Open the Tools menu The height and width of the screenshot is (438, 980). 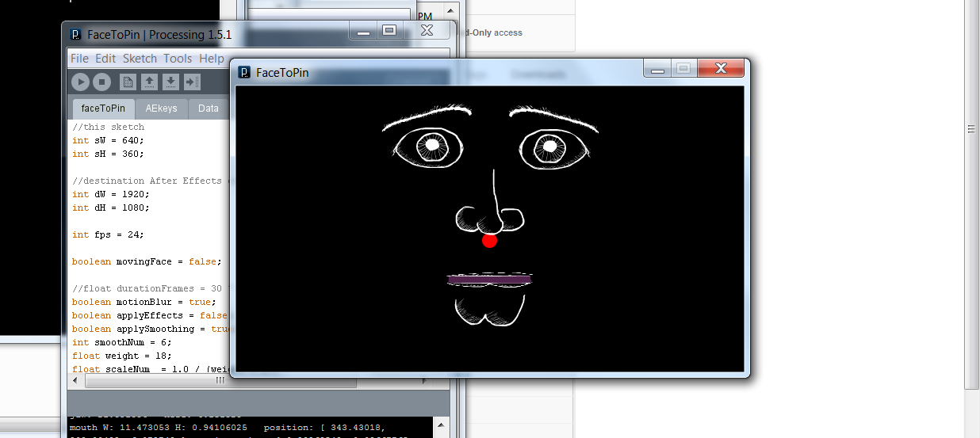coord(178,59)
